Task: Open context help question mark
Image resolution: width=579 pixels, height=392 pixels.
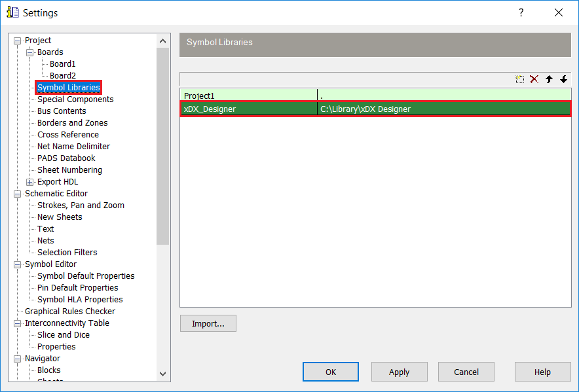Action: point(521,12)
